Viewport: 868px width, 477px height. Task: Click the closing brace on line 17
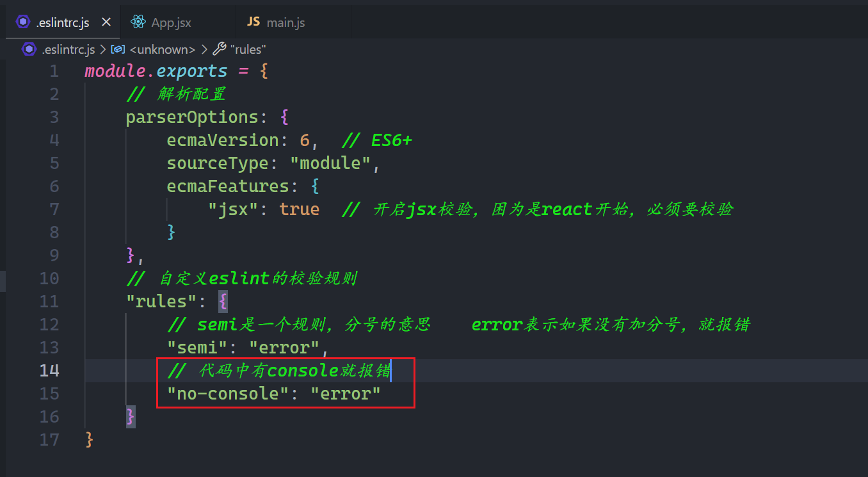click(90, 440)
